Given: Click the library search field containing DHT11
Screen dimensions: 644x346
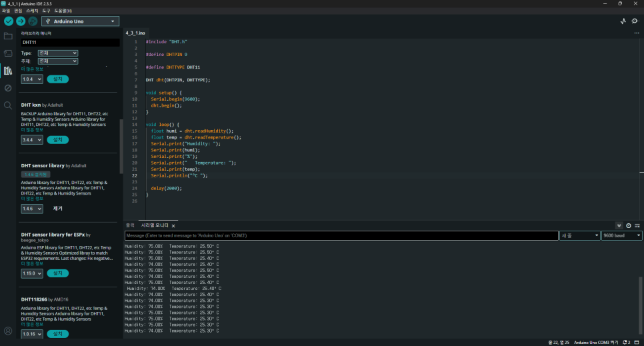Looking at the screenshot, I should pyautogui.click(x=70, y=42).
